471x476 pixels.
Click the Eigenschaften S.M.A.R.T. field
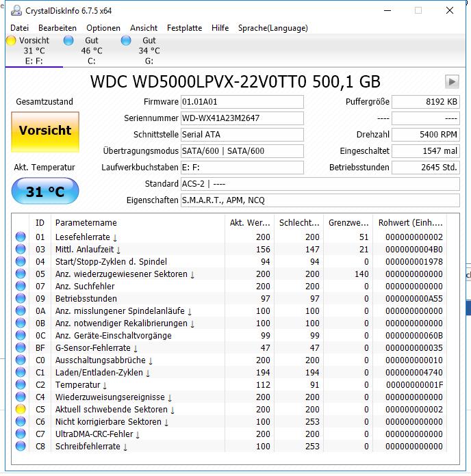(x=320, y=200)
